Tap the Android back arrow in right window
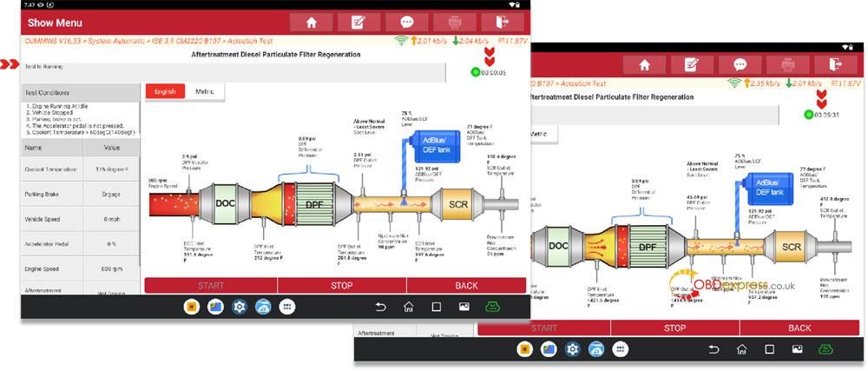Screen dimensions: 868x371 [x=714, y=349]
